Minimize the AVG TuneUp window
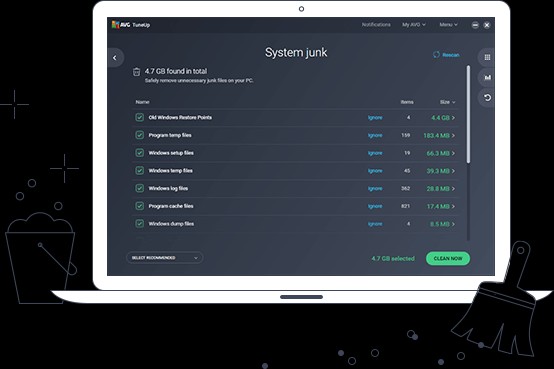Image resolution: width=554 pixels, height=369 pixels. 475,25
